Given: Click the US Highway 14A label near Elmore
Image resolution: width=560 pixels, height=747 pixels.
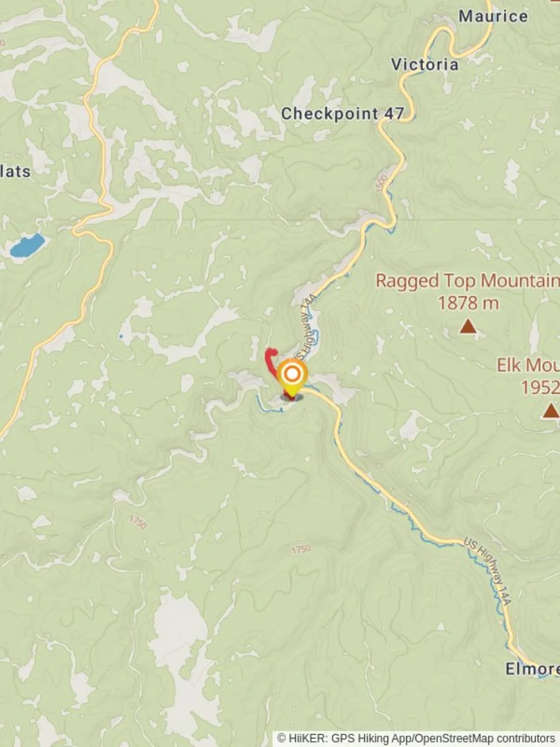Looking at the screenshot, I should point(487,572).
